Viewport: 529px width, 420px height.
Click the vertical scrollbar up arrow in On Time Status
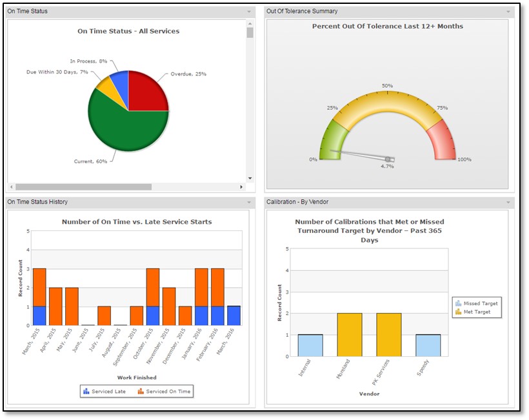pos(250,24)
